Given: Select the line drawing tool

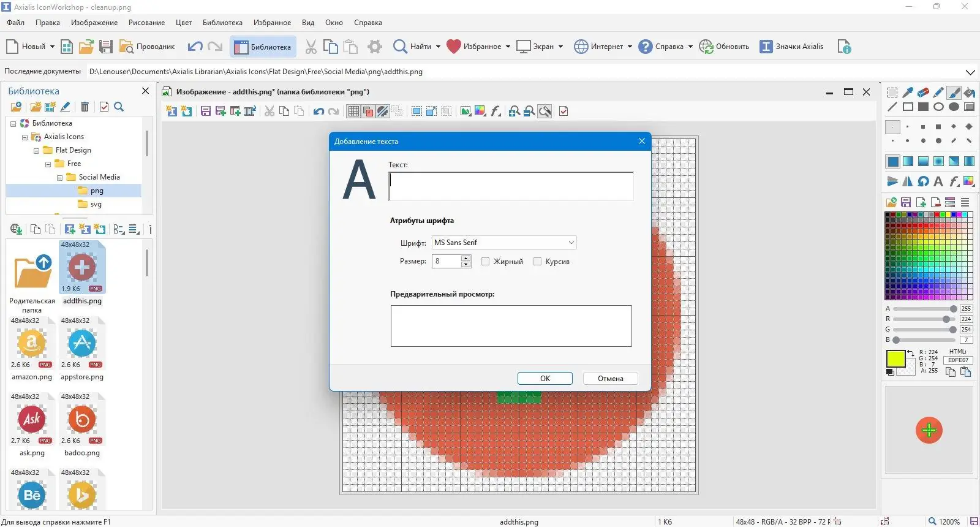Looking at the screenshot, I should click(x=892, y=107).
